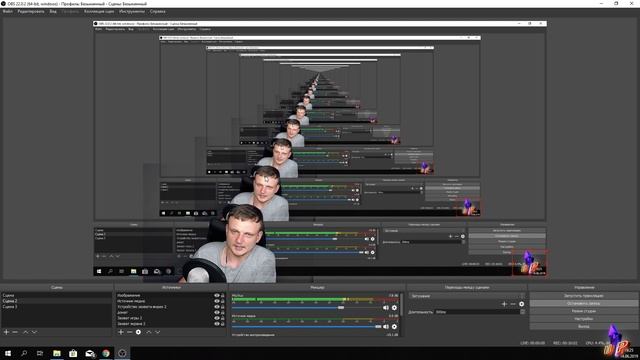
Task: Click the Длительность 300ms input field
Action: [x=478, y=312]
